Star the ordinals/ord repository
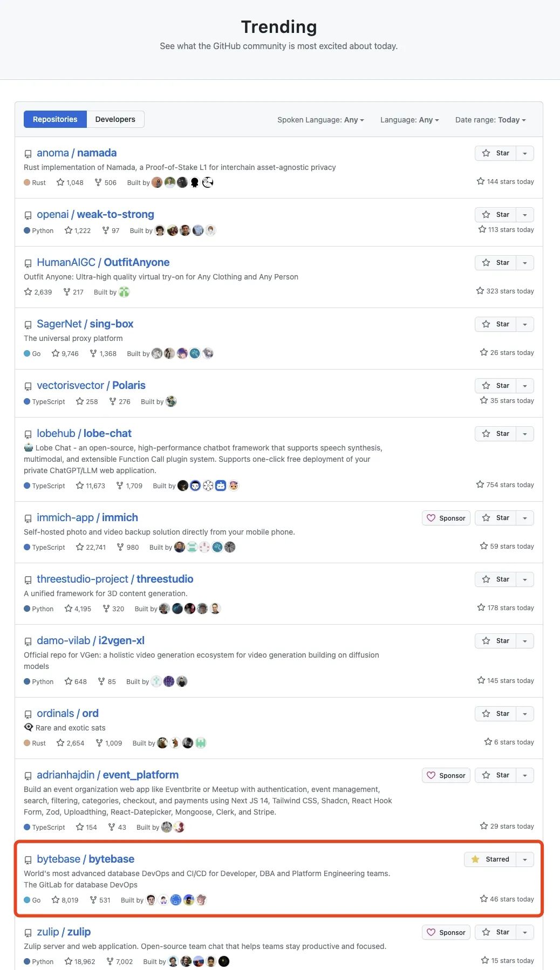 pos(495,714)
